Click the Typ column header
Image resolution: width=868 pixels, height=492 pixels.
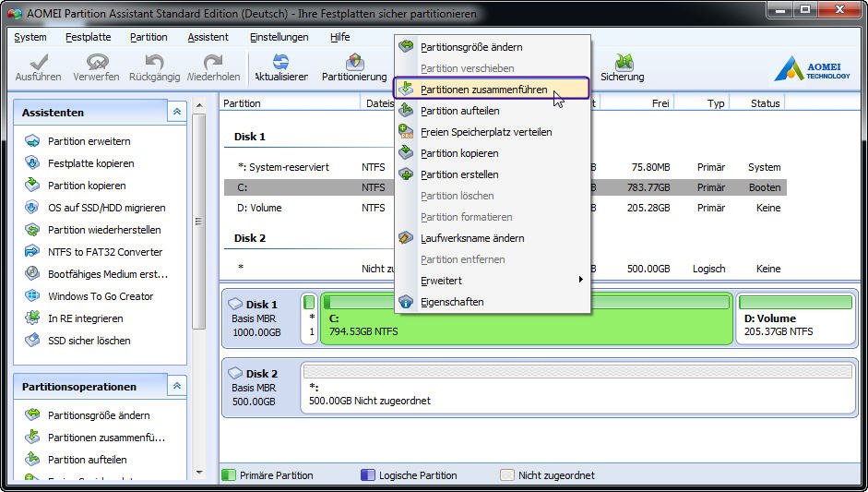[703, 103]
